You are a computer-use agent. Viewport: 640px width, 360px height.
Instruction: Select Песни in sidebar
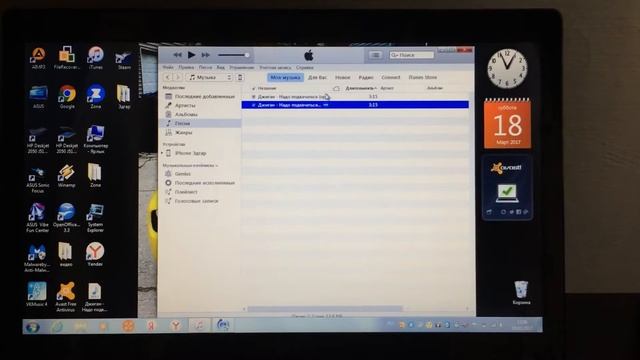click(200, 123)
